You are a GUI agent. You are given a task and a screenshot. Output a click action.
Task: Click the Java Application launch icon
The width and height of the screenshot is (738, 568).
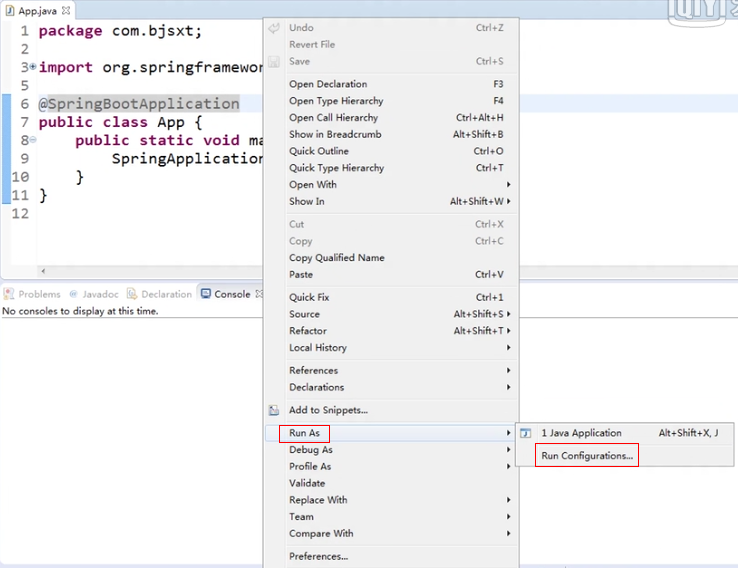526,433
